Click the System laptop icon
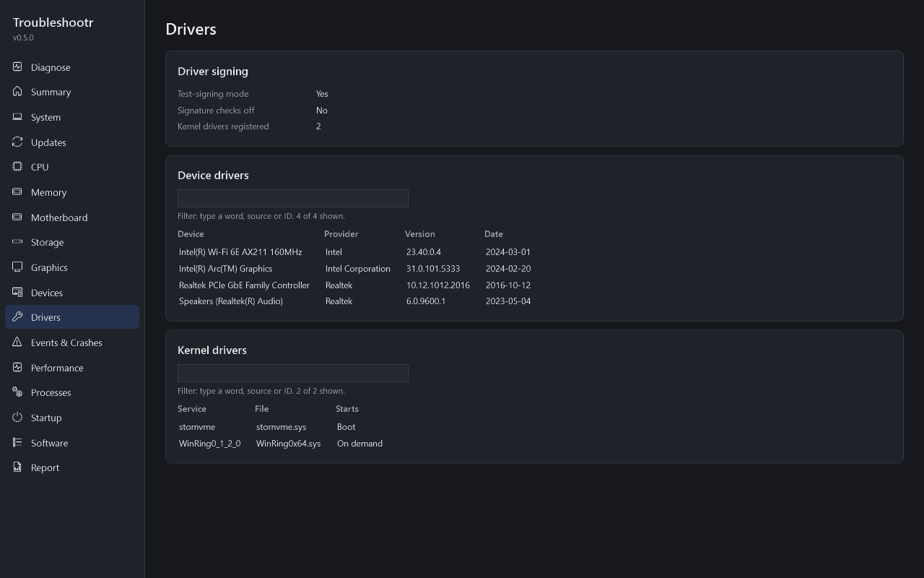This screenshot has width=924, height=578. coord(17,116)
